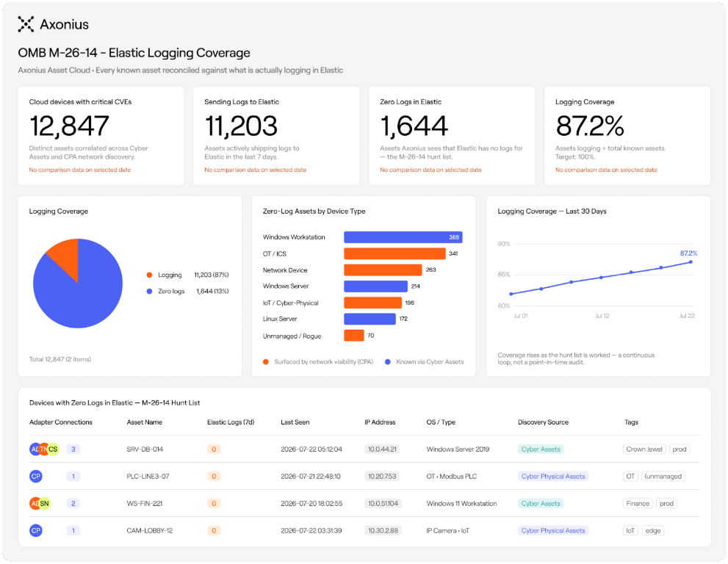Click Cyber Physical Assets for CAM-LOBBY-12
This screenshot has height=564, width=728.
553,530
